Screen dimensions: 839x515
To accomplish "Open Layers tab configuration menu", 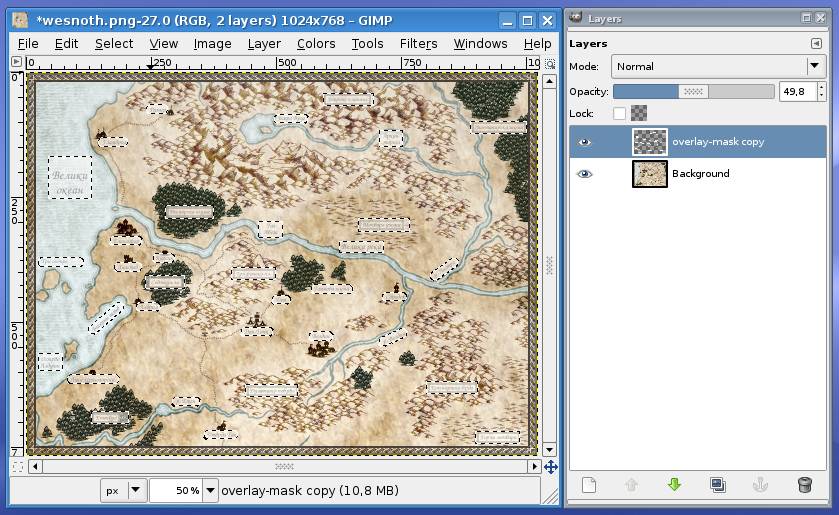I will (x=816, y=43).
